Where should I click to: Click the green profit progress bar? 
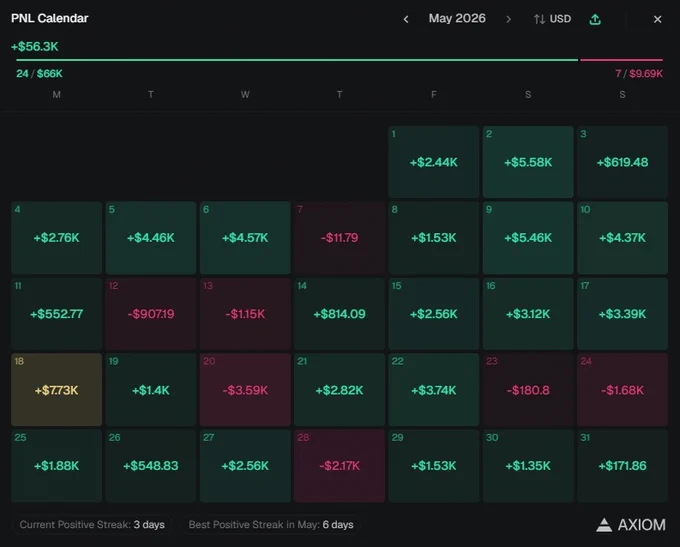297,60
